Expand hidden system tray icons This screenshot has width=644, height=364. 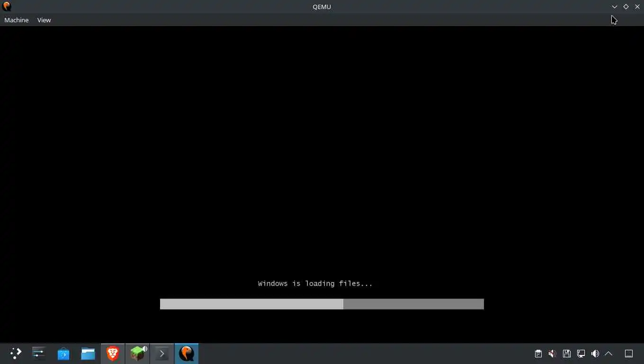[609, 354]
